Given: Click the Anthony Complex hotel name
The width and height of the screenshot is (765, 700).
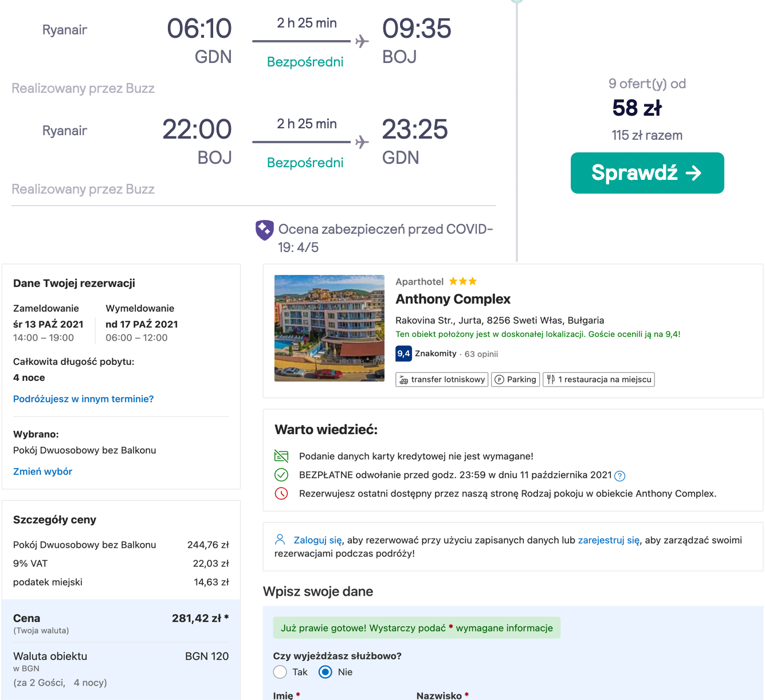Looking at the screenshot, I should coord(453,299).
